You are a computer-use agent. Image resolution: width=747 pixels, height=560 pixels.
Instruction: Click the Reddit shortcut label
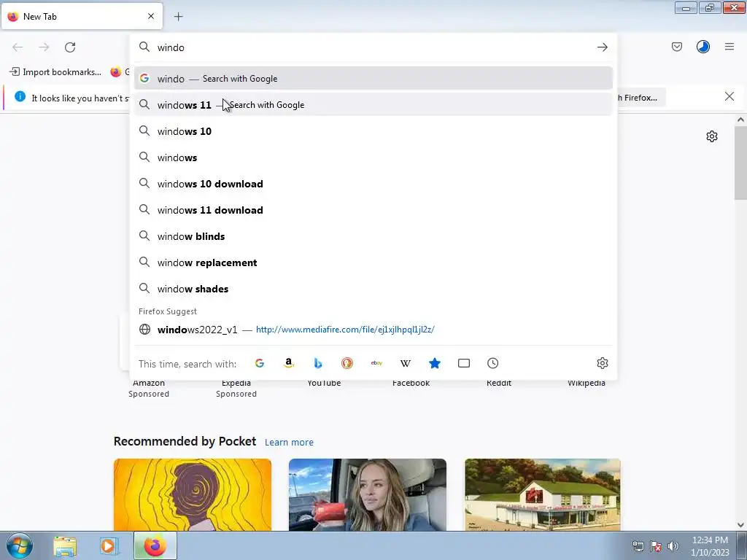[499, 384]
